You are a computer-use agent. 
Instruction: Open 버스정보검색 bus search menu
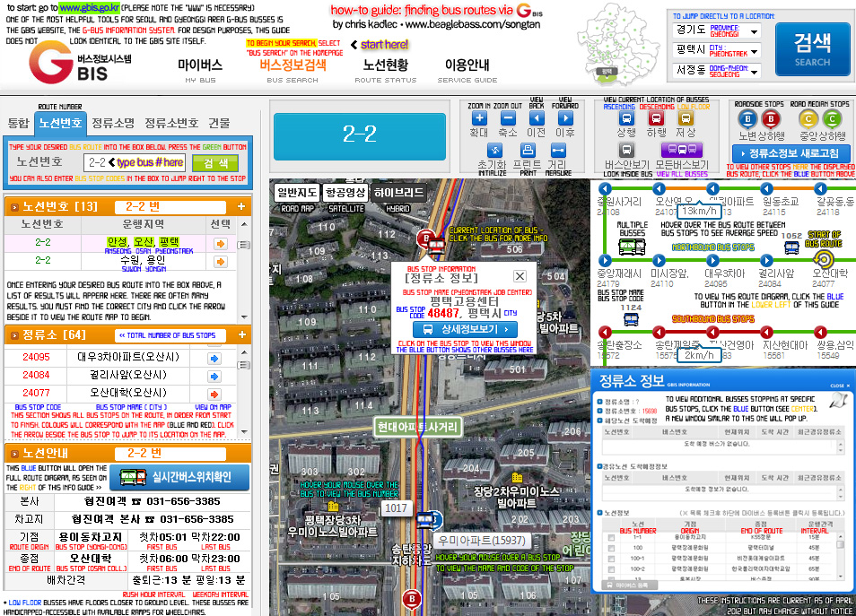pos(293,65)
